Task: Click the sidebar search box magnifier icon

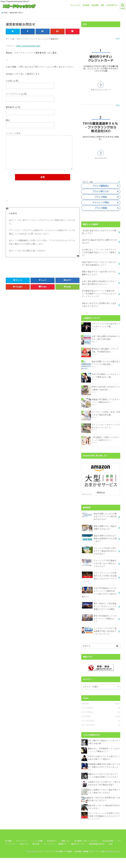Action: (117, 646)
